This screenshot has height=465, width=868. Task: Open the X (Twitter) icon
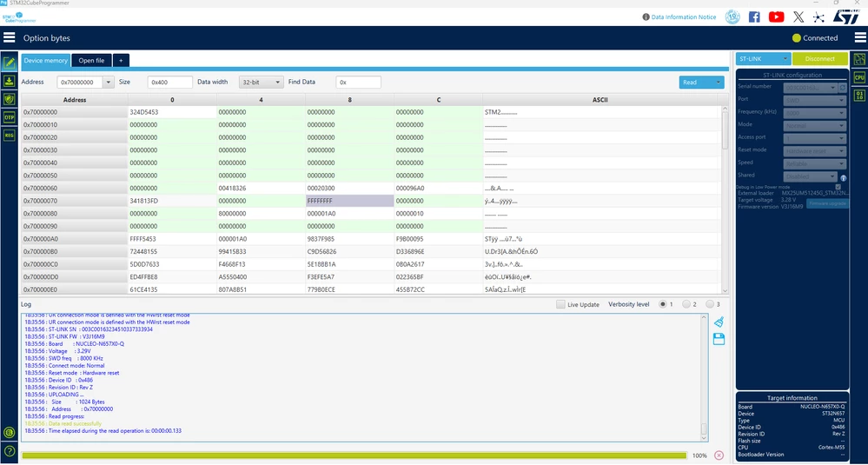pos(798,17)
